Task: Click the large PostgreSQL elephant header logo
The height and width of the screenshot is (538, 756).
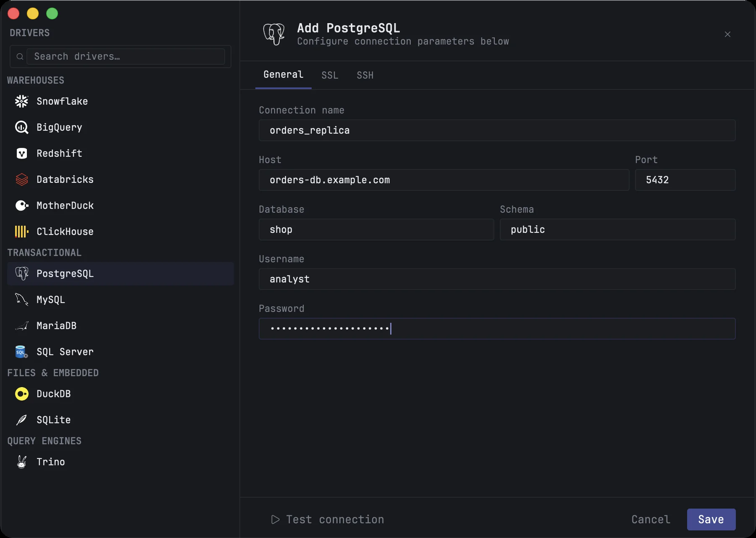Action: point(274,34)
